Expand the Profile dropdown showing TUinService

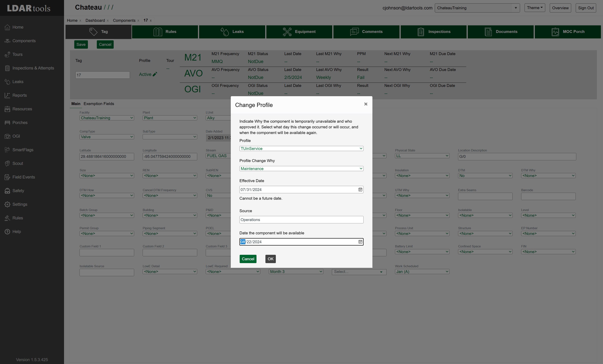click(x=301, y=149)
